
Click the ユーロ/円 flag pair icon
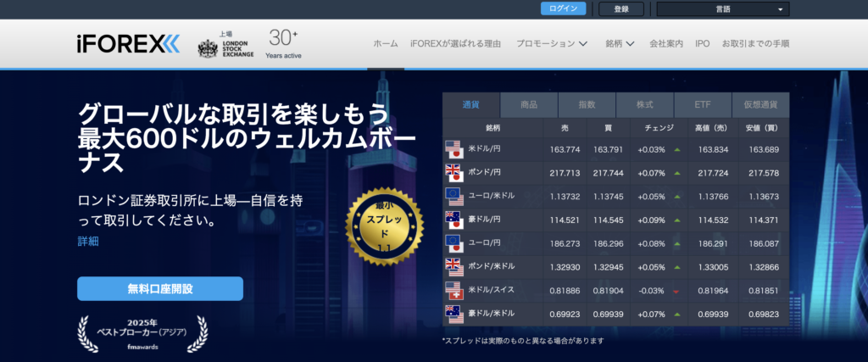click(454, 243)
